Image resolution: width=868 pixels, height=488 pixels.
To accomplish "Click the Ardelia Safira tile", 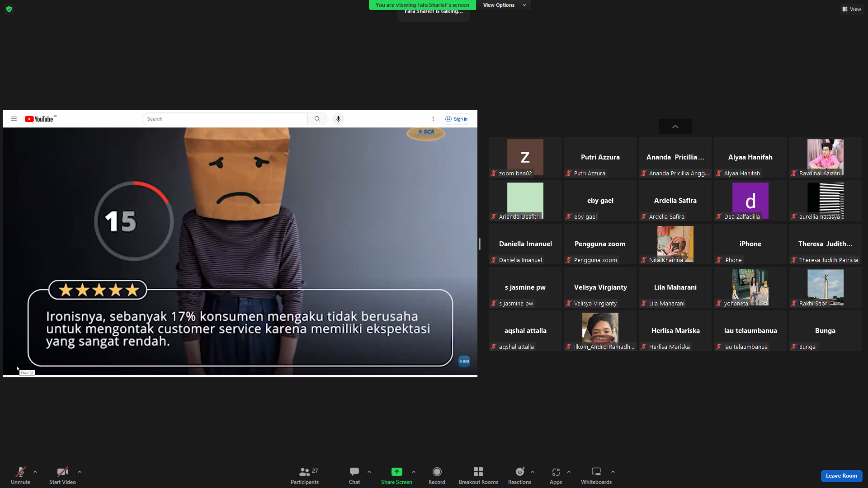I will click(x=675, y=201).
